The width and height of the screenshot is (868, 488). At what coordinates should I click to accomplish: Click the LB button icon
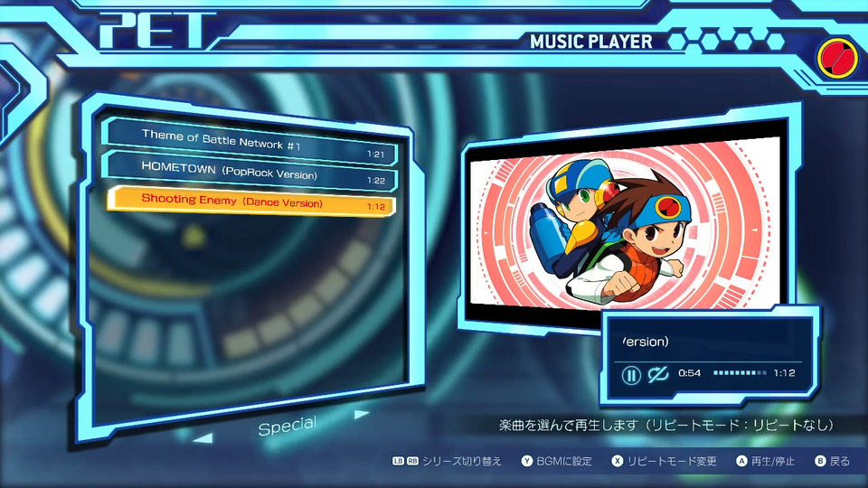tap(398, 461)
